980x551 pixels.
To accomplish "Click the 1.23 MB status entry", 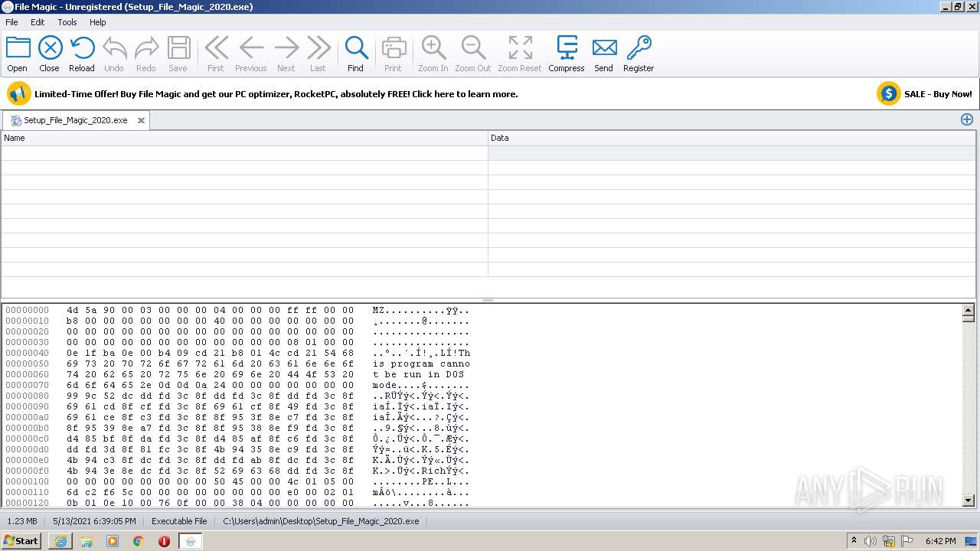I will point(22,521).
